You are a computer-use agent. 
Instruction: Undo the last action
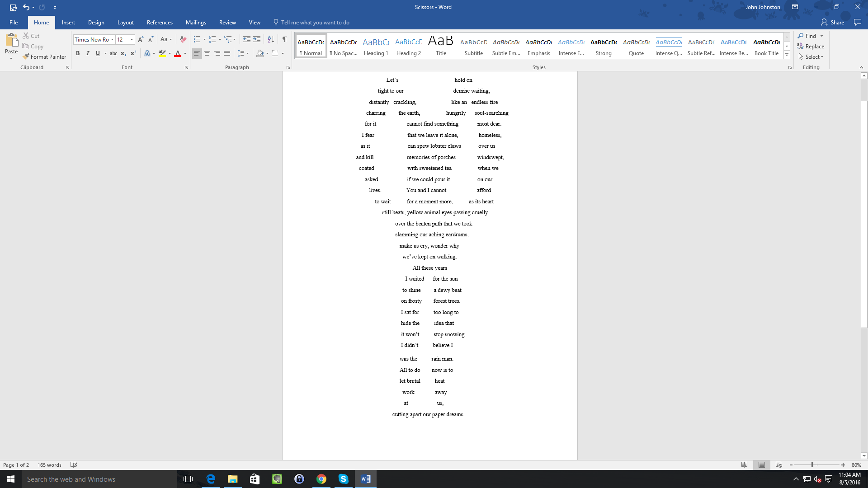click(x=26, y=7)
